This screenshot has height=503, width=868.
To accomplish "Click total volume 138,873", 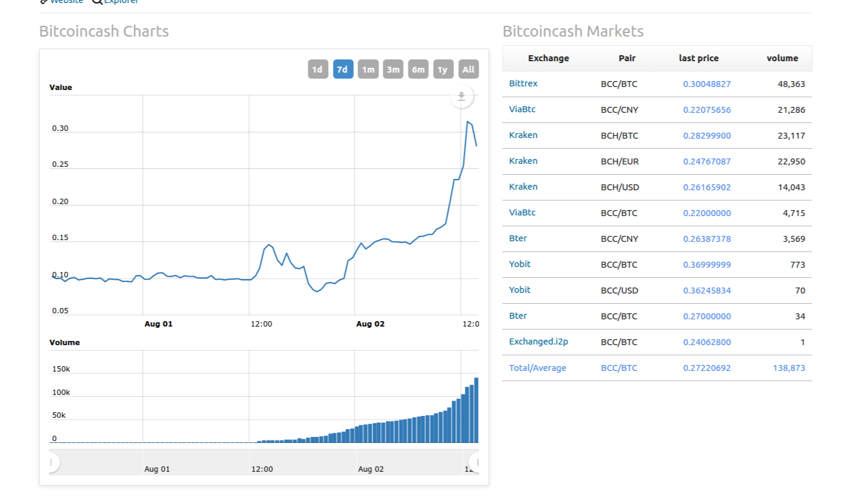I will click(789, 368).
